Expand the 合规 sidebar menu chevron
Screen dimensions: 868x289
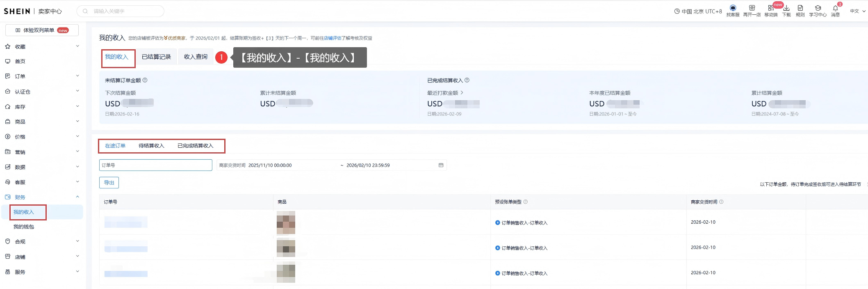click(x=77, y=241)
